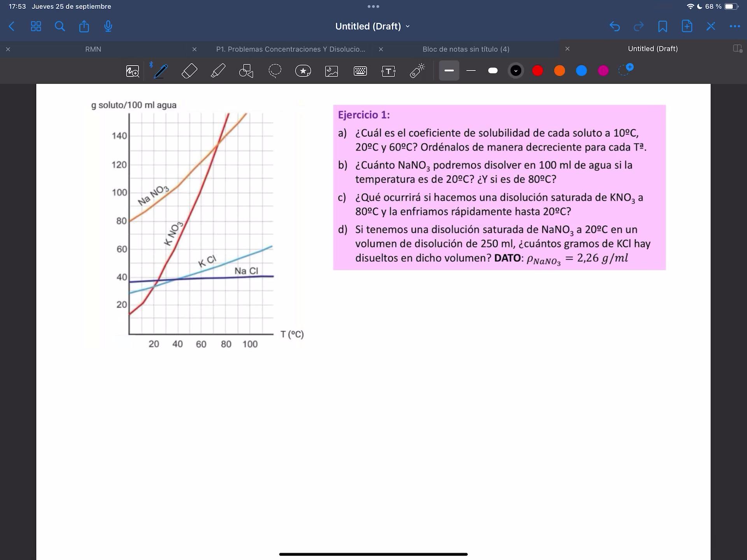
Task: Open the Stickers and elements tool
Action: (303, 71)
